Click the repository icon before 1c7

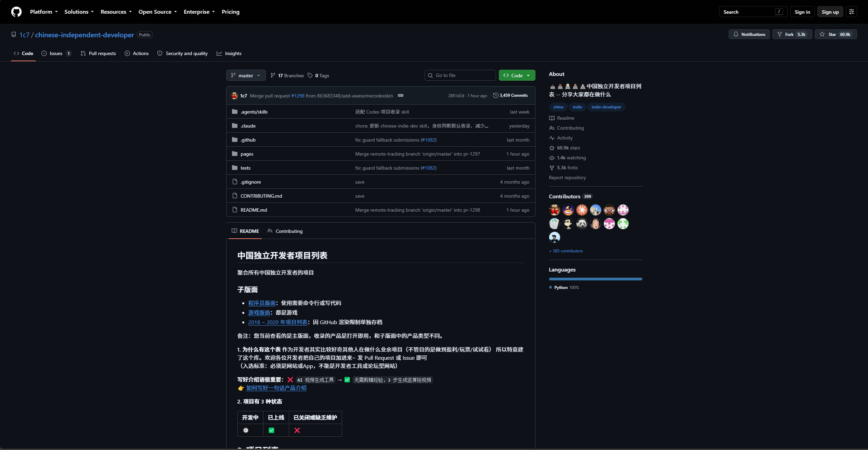[14, 35]
